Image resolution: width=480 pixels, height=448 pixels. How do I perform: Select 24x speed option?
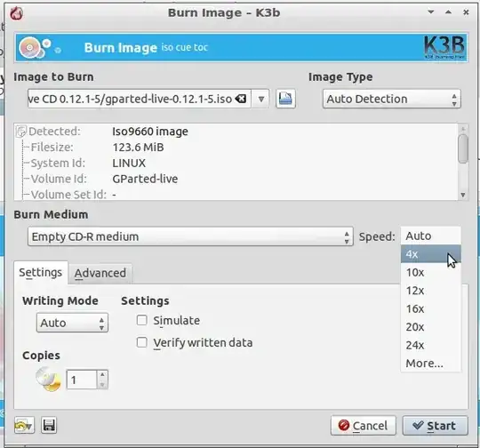click(x=431, y=345)
